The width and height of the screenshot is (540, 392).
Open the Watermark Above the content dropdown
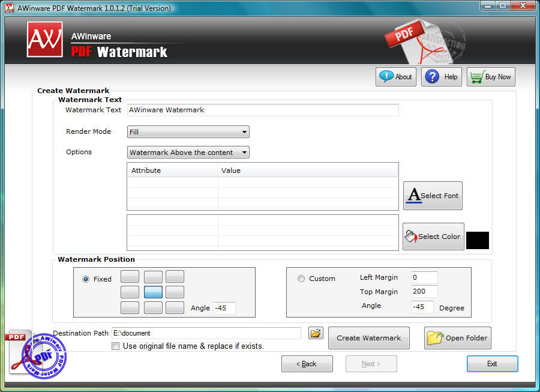coord(188,152)
